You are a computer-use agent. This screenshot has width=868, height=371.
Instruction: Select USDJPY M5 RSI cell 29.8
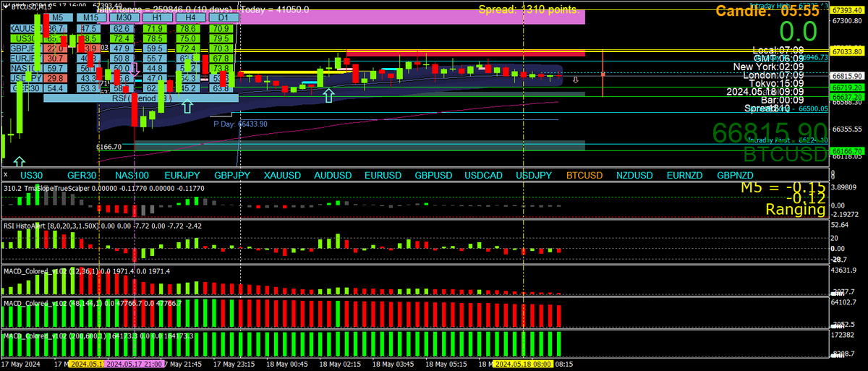tap(57, 78)
